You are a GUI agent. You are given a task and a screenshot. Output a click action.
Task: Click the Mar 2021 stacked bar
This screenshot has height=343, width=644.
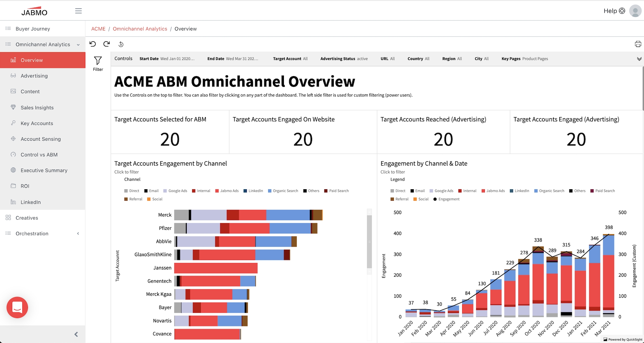tap(609, 275)
